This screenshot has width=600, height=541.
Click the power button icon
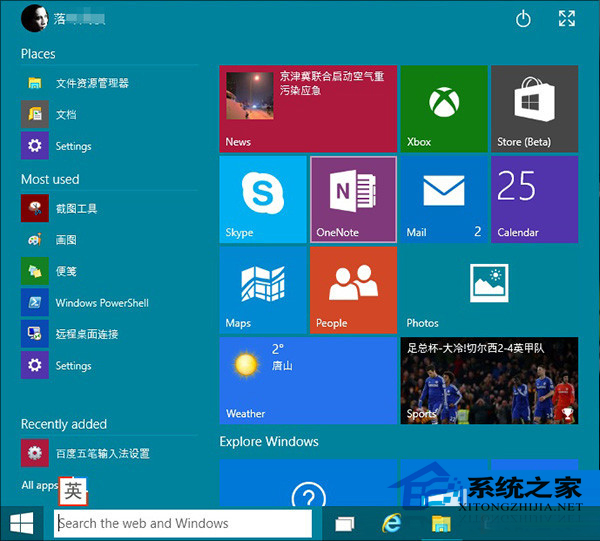[x=523, y=19]
